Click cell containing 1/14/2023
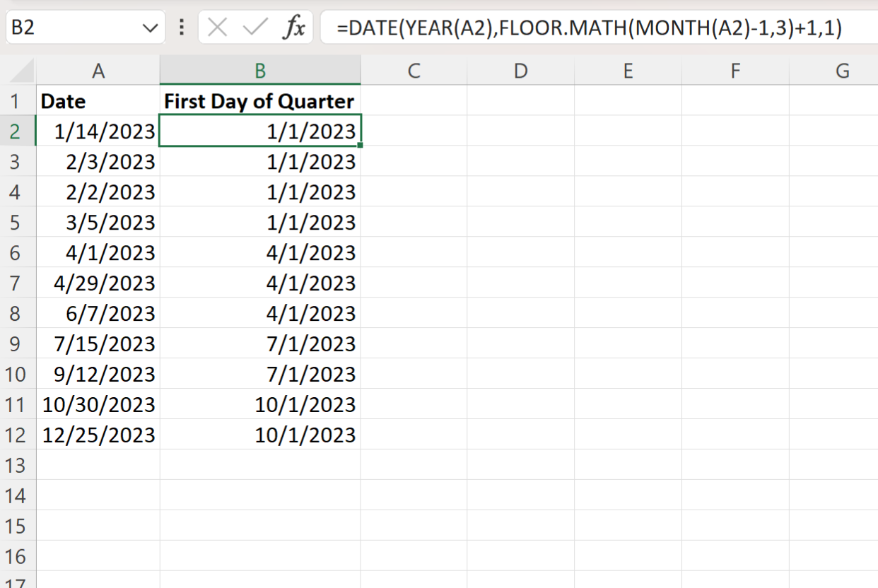This screenshot has width=878, height=588. tap(98, 131)
